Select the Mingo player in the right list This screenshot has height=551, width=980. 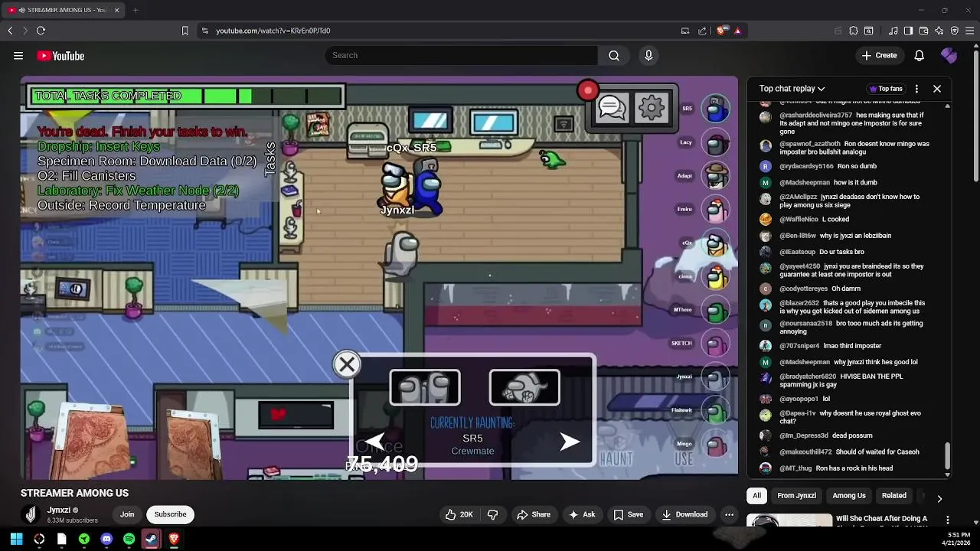click(x=715, y=444)
